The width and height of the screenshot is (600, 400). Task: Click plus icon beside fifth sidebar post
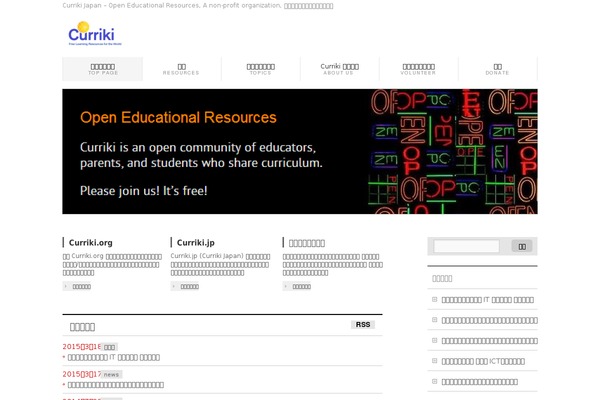point(434,382)
